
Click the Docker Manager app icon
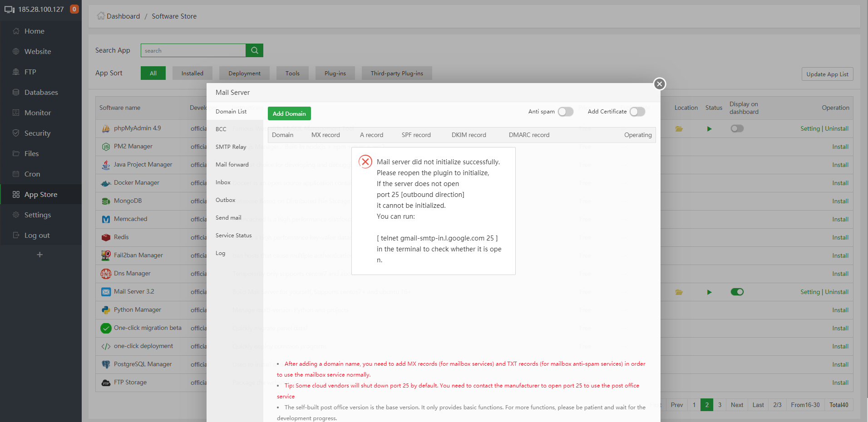(106, 182)
